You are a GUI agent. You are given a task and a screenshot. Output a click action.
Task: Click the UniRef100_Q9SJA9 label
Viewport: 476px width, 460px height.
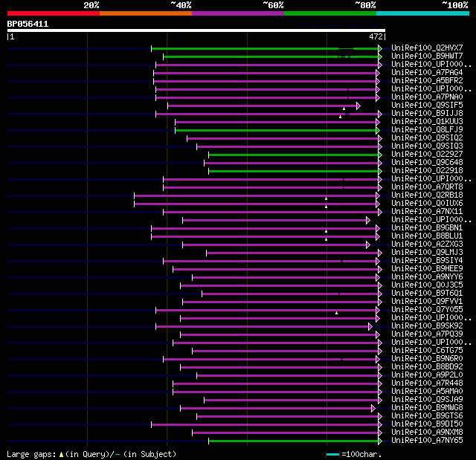427,400
